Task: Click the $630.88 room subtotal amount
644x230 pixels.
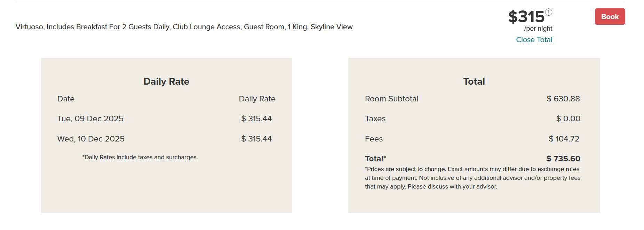Action: [x=563, y=99]
